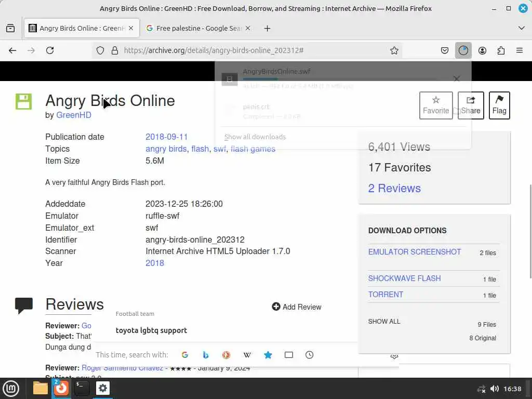Open the Firefox account icon
Image resolution: width=532 pixels, height=399 pixels.
482,50
